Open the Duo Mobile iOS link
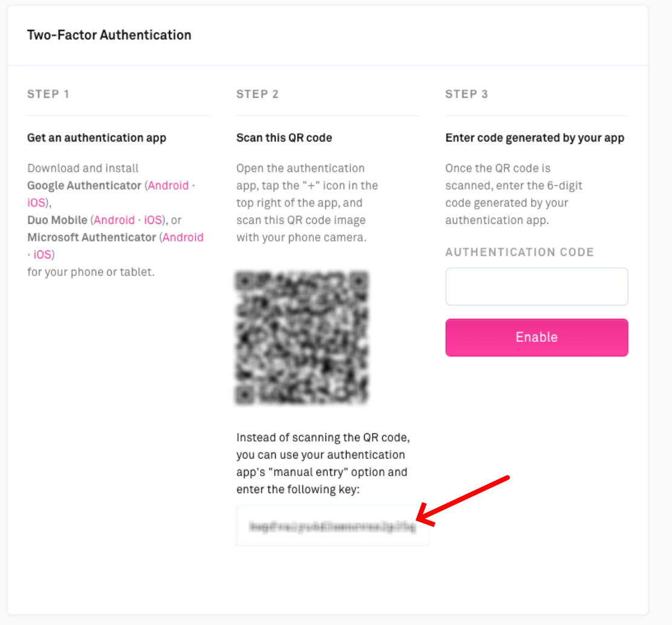This screenshot has width=672, height=625. tap(153, 220)
